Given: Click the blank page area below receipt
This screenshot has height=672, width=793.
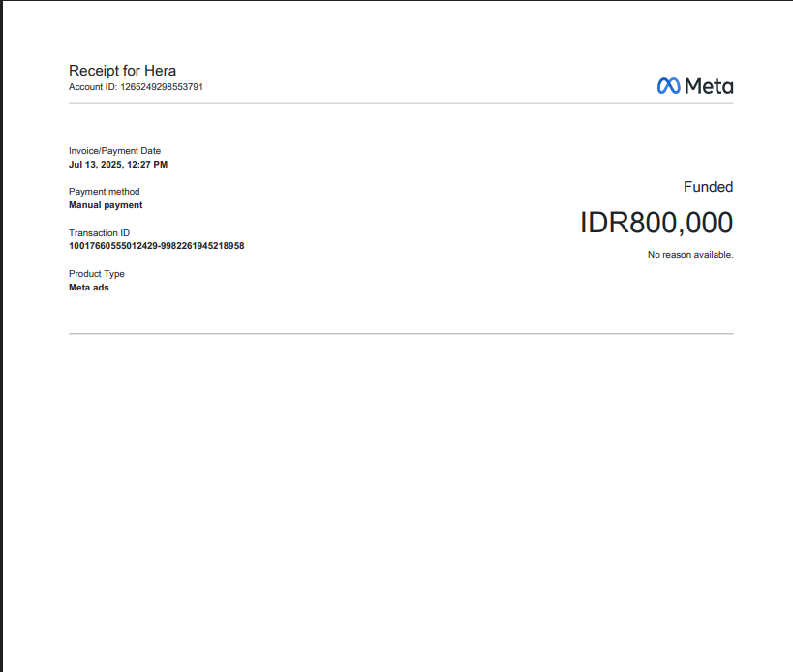Looking at the screenshot, I should click(401, 504).
